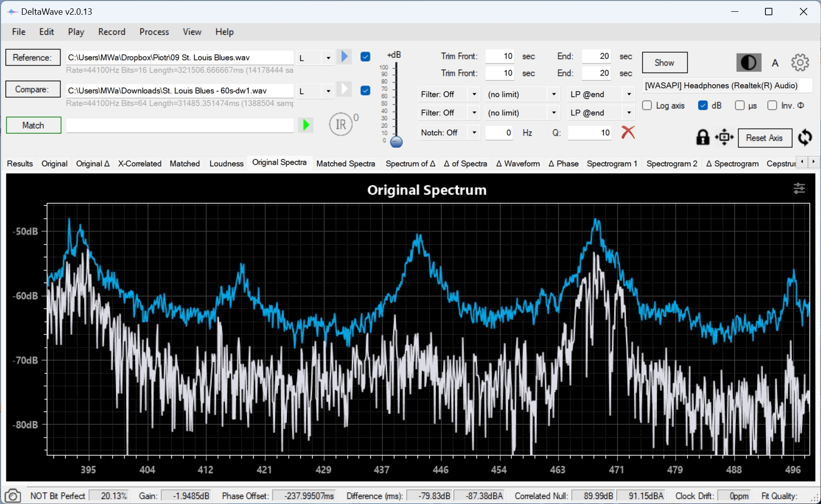Open chart options sliders icon
The image size is (821, 504).
coord(799,188)
